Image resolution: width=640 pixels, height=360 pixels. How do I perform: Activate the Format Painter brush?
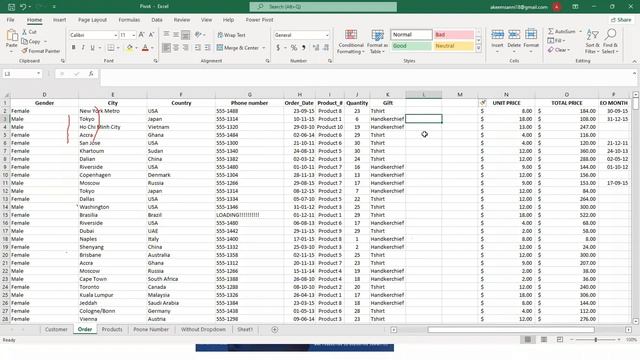pyautogui.click(x=24, y=51)
